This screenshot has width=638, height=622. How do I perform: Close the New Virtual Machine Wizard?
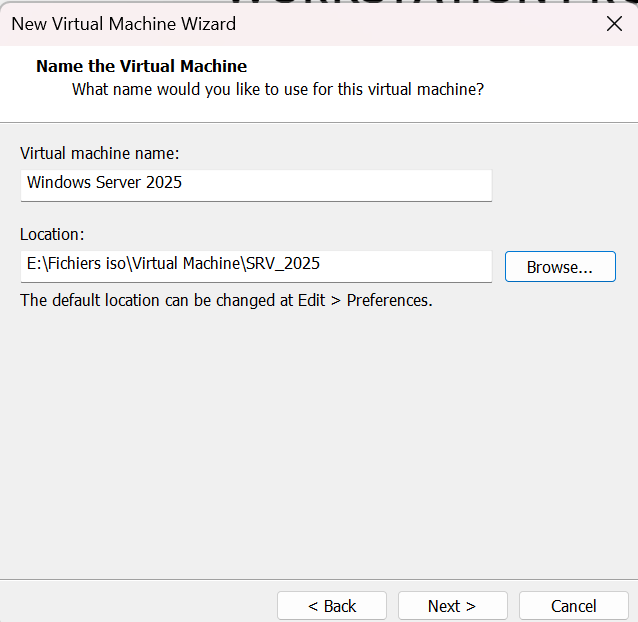pyautogui.click(x=614, y=24)
